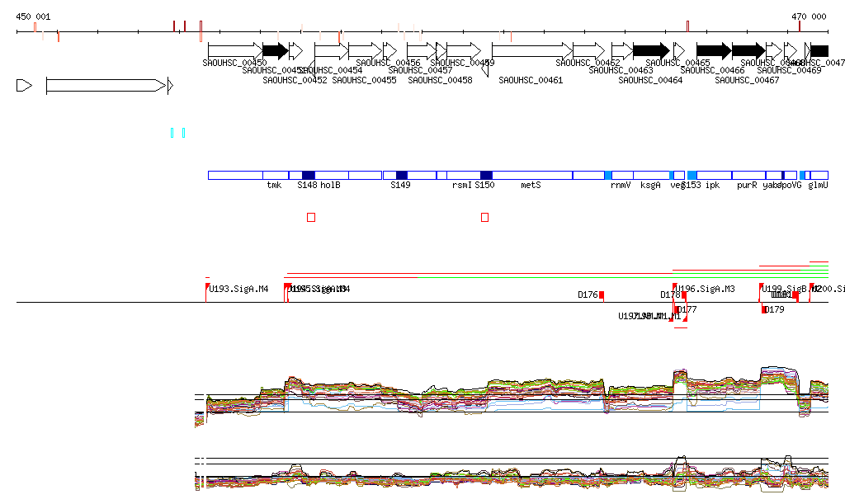The width and height of the screenshot is (845, 504).
Task: Click the SAOUHSC_00450 white gene arrow
Action: 235,51
